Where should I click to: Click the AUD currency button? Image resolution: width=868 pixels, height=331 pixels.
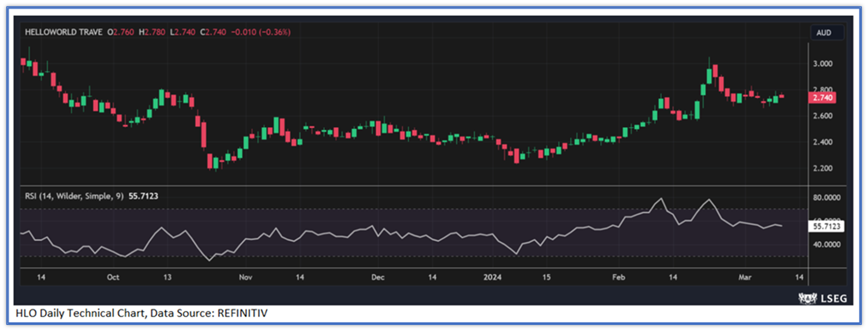(x=827, y=33)
